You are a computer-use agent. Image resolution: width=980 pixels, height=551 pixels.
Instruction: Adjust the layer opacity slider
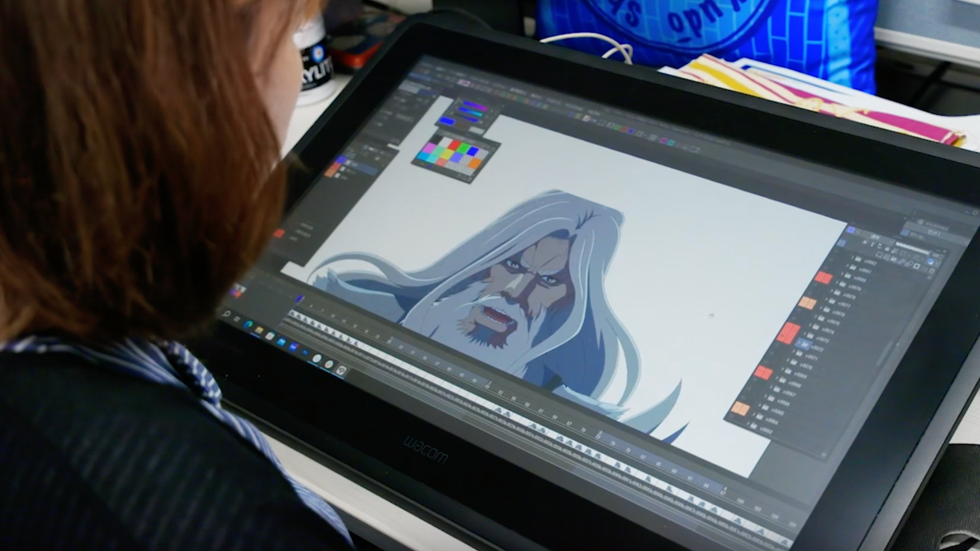pyautogui.click(x=912, y=248)
